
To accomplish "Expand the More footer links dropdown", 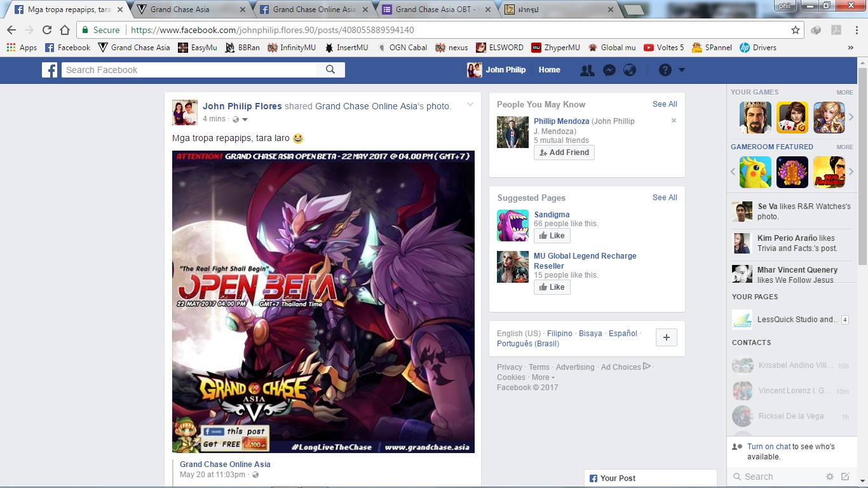I will click(x=543, y=377).
